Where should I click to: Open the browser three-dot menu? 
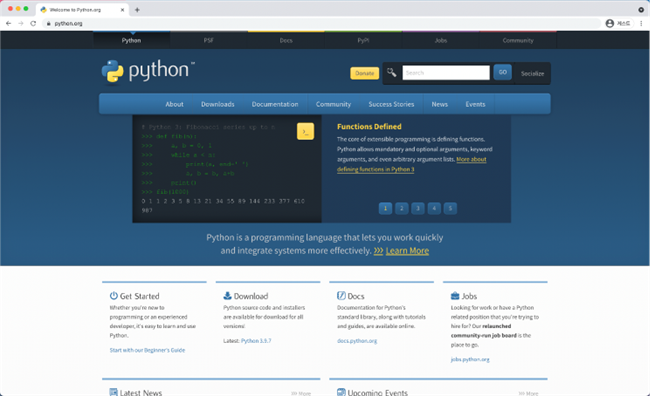[641, 23]
